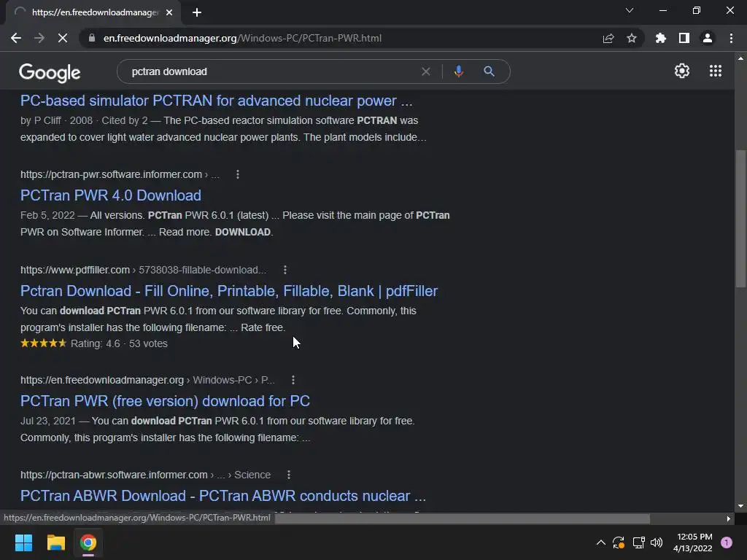Click pctran-abwr.software.informer.com URL breadcrumb

point(145,474)
